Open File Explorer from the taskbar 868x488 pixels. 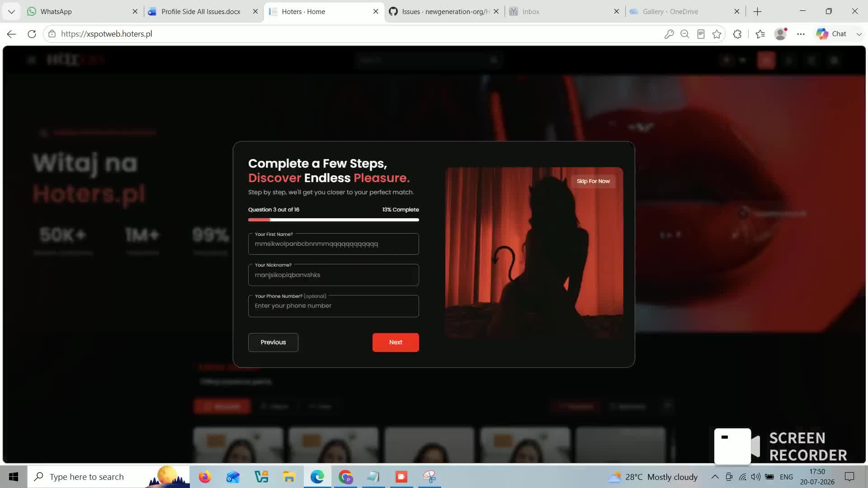[289, 477]
